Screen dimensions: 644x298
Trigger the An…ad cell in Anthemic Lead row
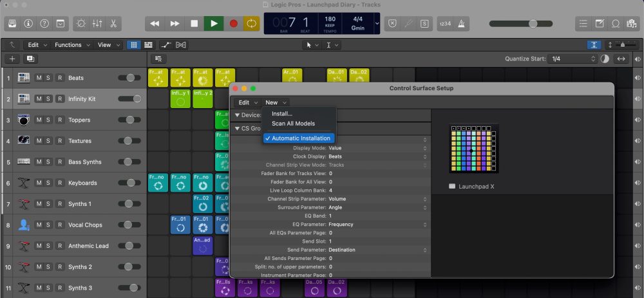coord(202,245)
